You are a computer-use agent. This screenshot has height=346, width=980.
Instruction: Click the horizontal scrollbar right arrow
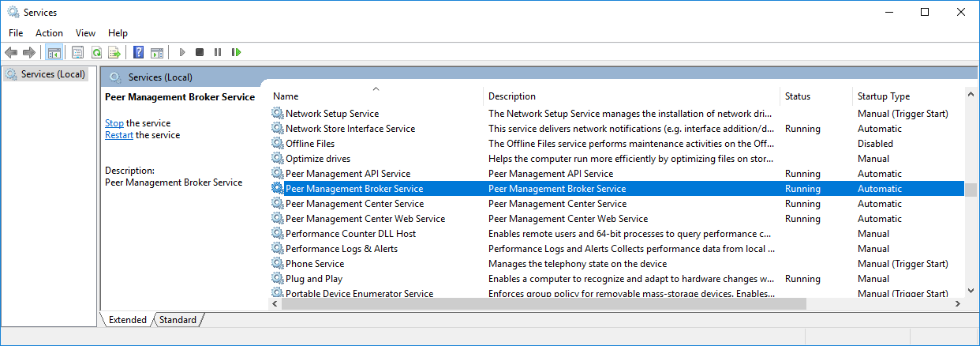click(958, 304)
